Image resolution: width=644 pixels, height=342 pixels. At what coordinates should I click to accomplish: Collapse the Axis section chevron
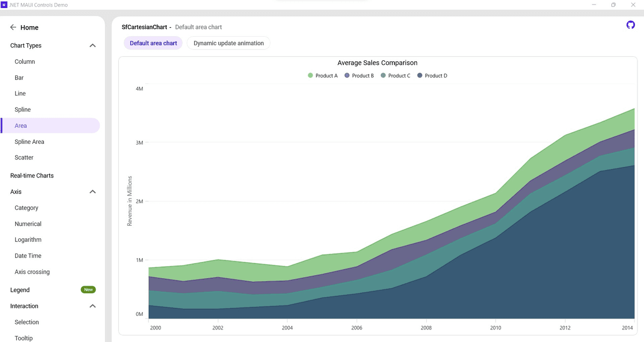[93, 192]
